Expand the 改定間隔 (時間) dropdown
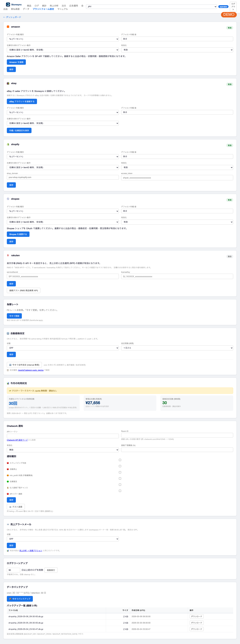 [177, 348]
